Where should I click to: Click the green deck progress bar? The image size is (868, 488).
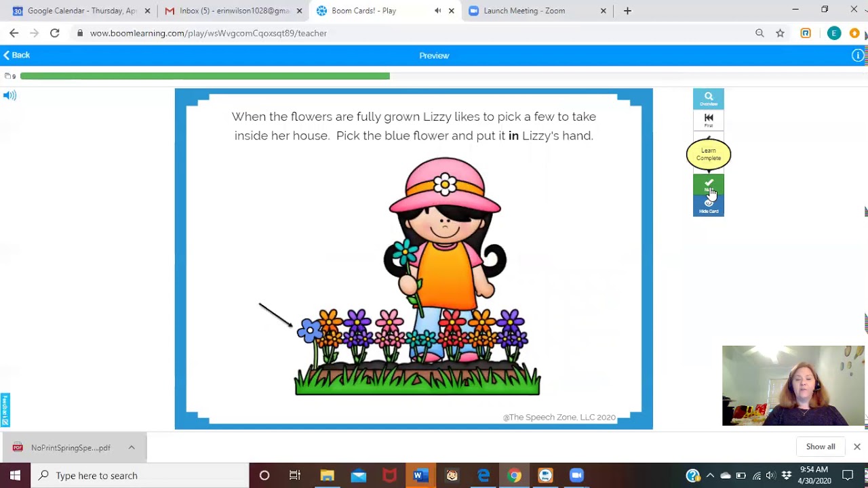(205, 76)
